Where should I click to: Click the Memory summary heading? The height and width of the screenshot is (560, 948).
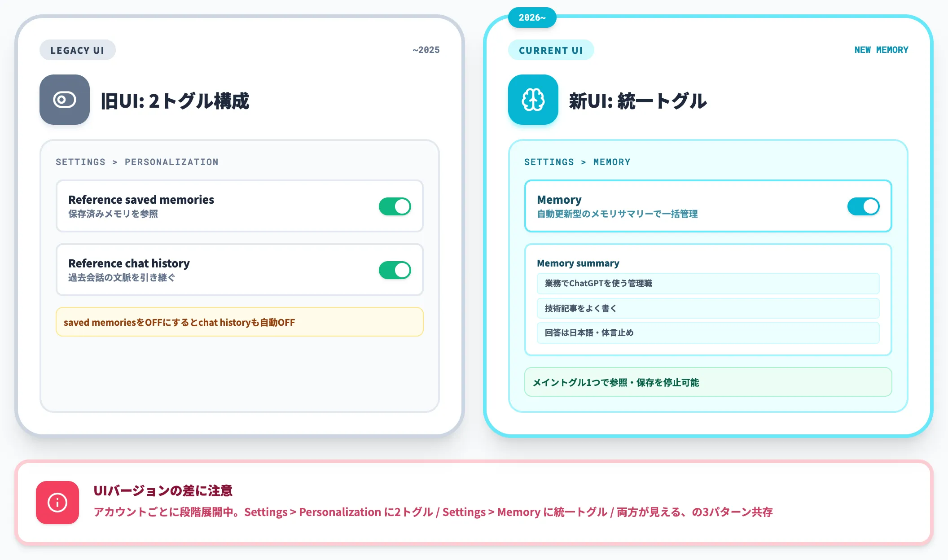578,263
